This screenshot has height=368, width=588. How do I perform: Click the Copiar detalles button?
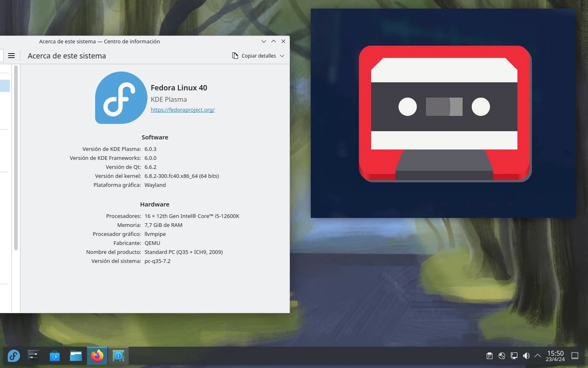click(254, 56)
